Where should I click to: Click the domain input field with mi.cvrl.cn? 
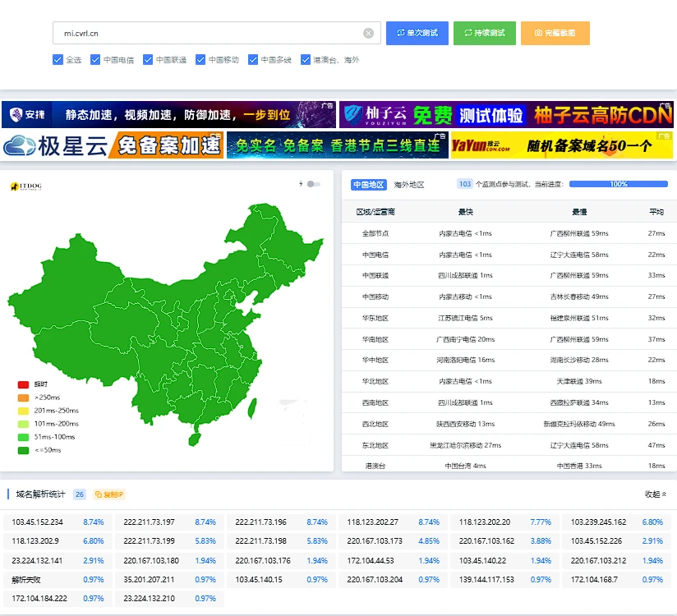[205, 34]
